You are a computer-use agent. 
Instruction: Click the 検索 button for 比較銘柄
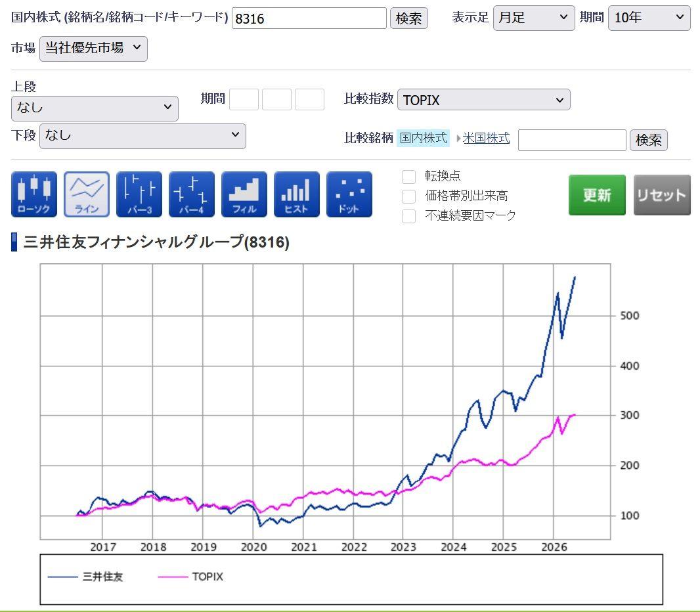648,140
